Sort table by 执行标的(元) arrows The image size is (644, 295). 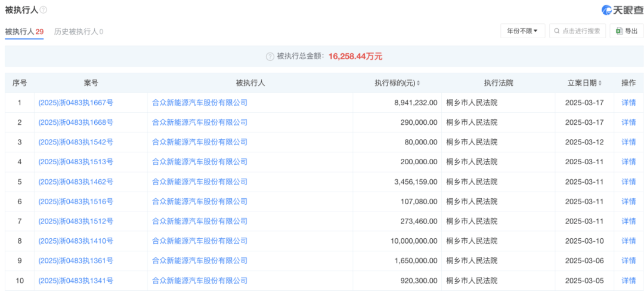[x=419, y=83]
